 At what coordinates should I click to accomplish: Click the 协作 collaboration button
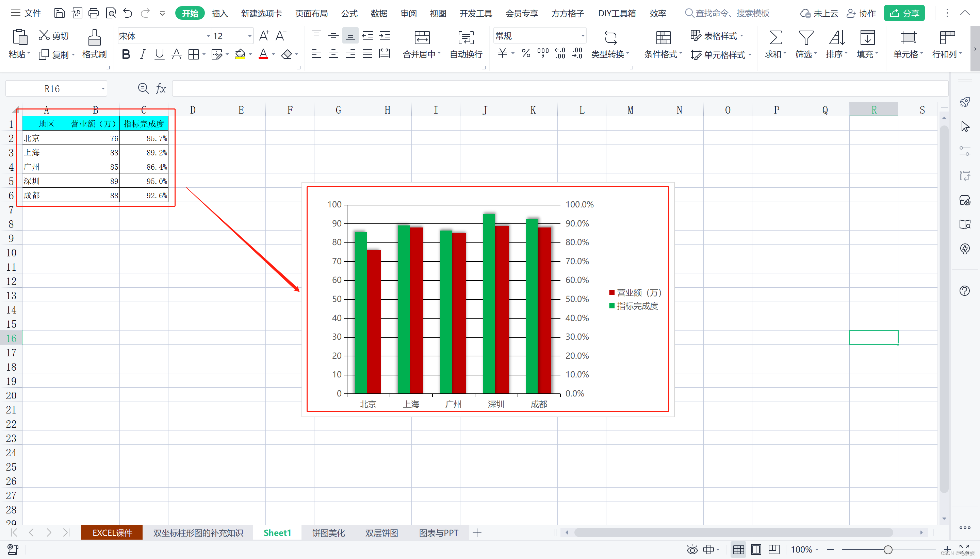(x=861, y=14)
